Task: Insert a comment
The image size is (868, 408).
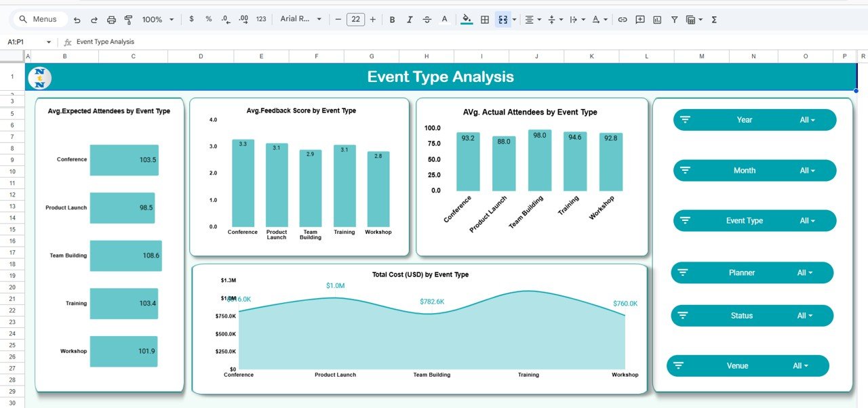Action: (x=639, y=19)
